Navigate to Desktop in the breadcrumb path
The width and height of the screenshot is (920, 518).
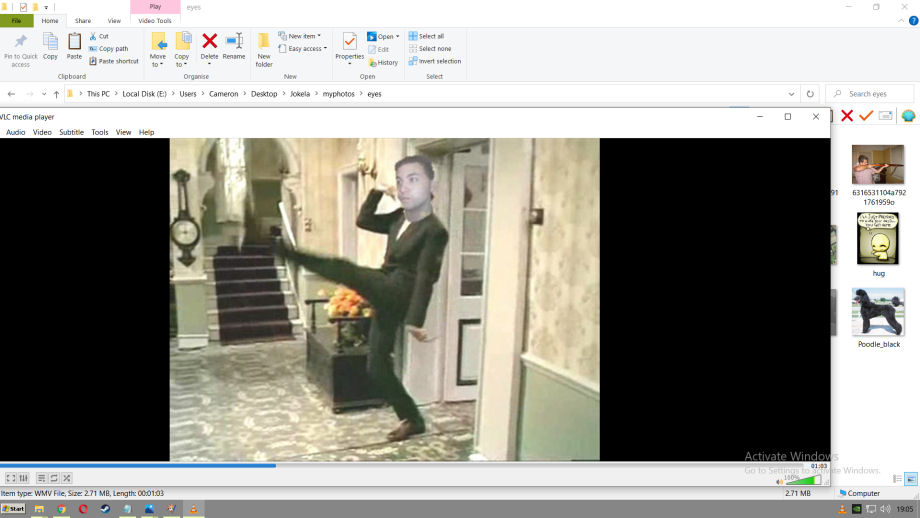tap(264, 94)
